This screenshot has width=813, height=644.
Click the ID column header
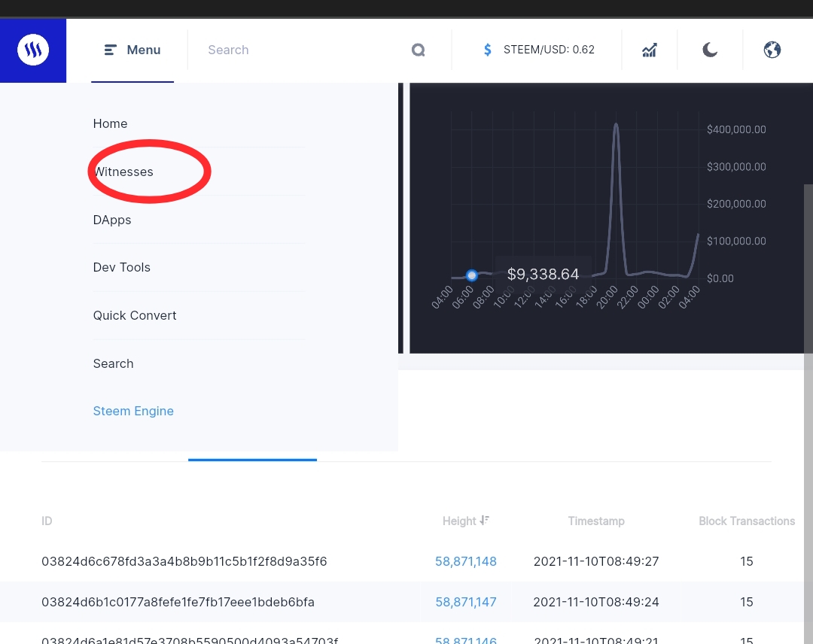47,521
